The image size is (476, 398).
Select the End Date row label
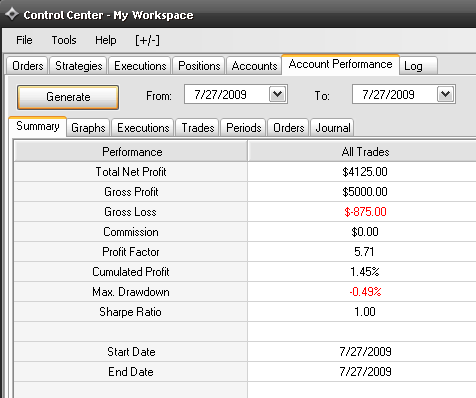131,372
